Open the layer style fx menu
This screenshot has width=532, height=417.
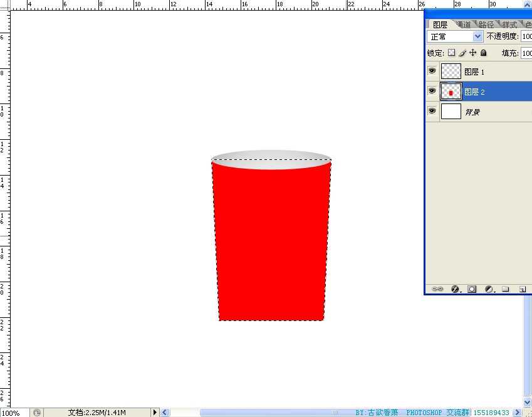click(455, 289)
